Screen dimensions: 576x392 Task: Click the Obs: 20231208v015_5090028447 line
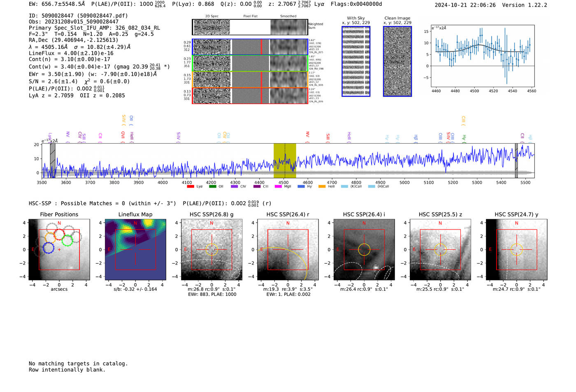tap(74, 22)
